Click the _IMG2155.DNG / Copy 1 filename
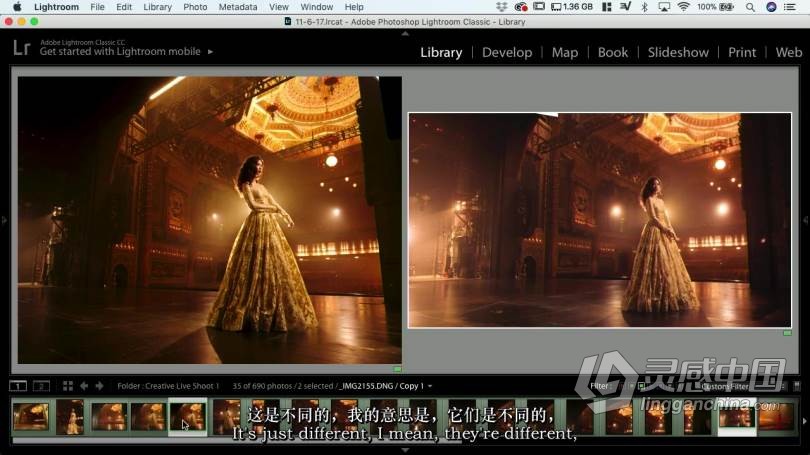The width and height of the screenshot is (810, 455). [x=381, y=386]
